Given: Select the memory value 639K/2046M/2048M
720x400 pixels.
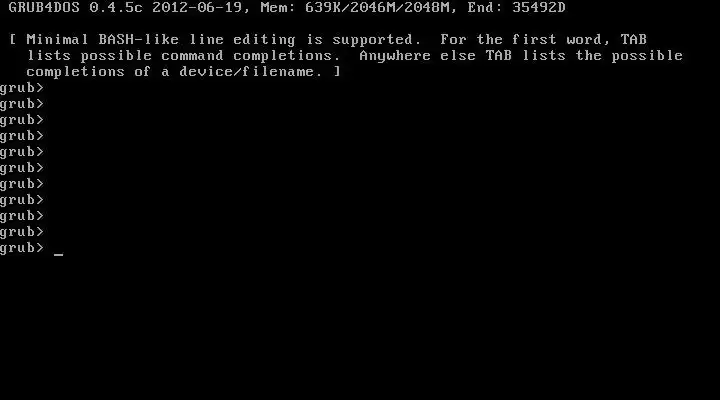Looking at the screenshot, I should click(x=377, y=7).
